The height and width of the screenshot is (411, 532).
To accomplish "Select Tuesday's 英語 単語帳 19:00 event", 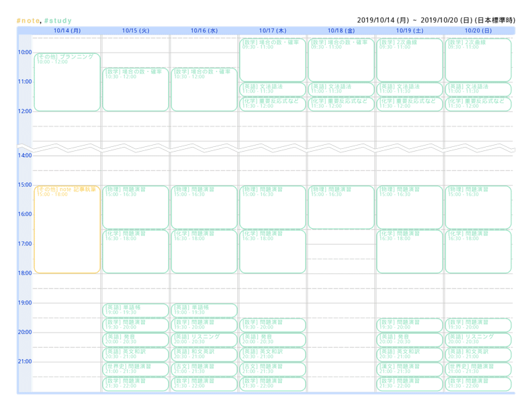I will pyautogui.click(x=136, y=310).
